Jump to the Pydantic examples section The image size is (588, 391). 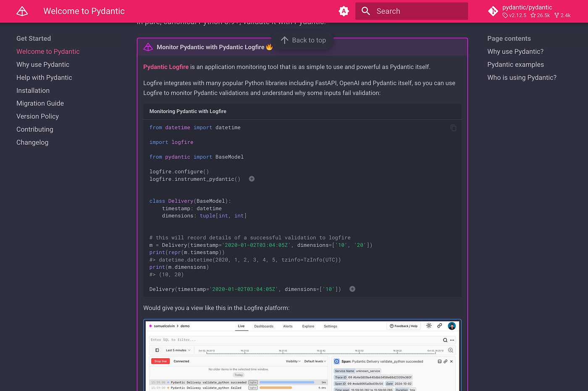[x=515, y=64]
